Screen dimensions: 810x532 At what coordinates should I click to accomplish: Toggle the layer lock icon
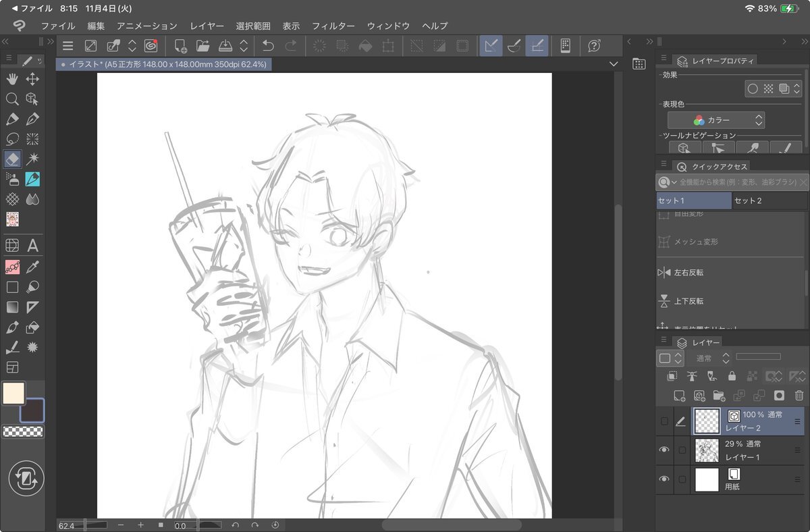pyautogui.click(x=732, y=377)
